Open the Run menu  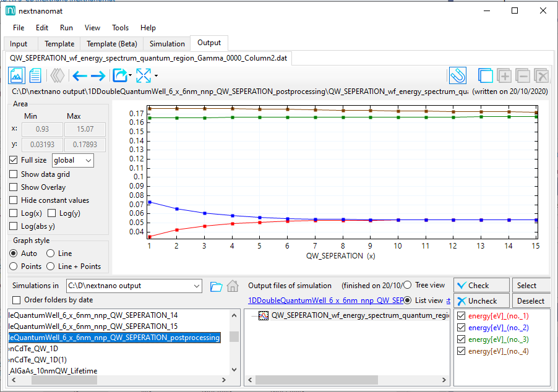click(x=66, y=28)
